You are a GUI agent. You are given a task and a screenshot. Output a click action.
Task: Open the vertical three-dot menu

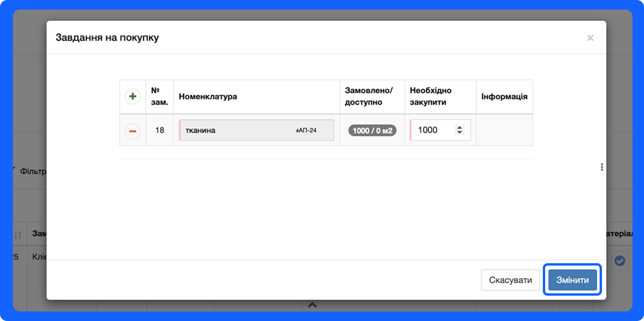(x=602, y=167)
